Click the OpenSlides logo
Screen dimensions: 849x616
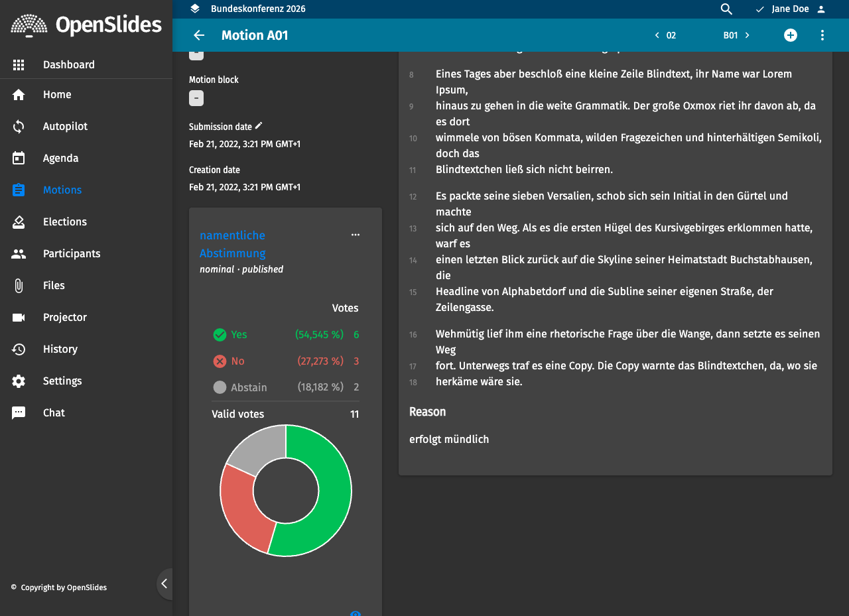pyautogui.click(x=86, y=25)
